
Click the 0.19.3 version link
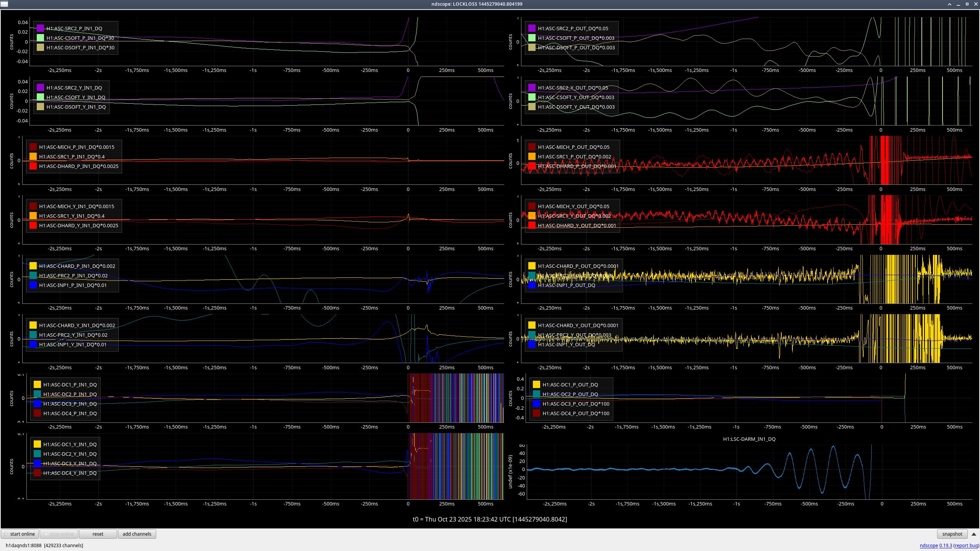click(x=945, y=545)
